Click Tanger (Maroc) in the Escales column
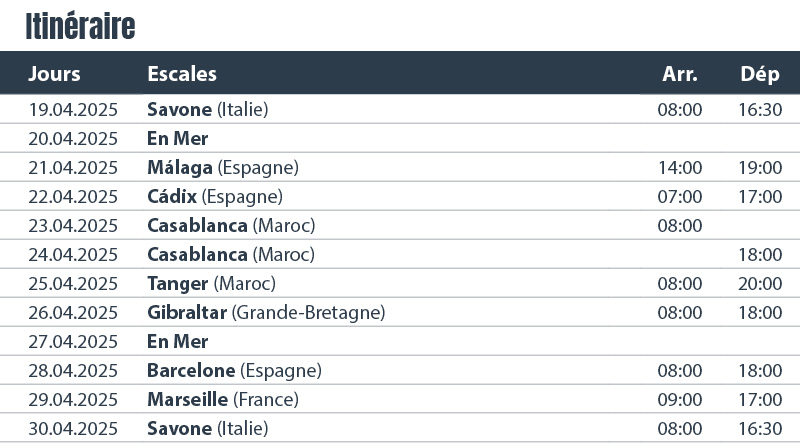Image resolution: width=800 pixels, height=445 pixels. point(211,283)
